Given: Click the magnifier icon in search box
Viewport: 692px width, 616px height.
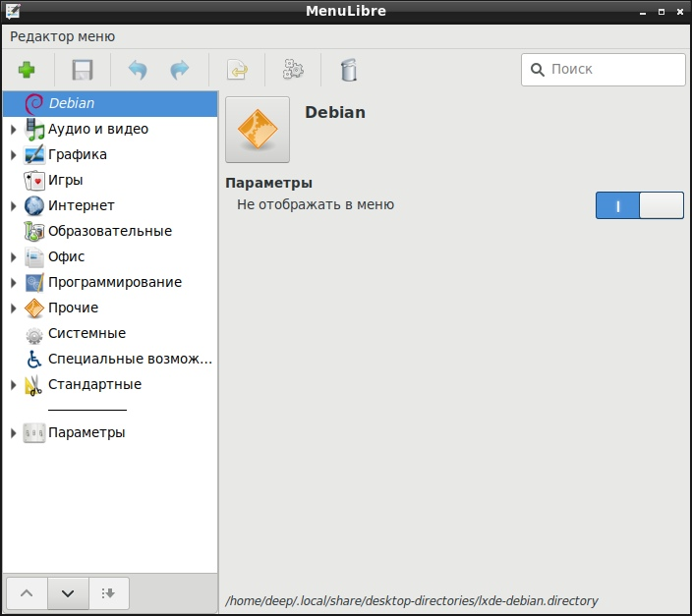Looking at the screenshot, I should [537, 70].
